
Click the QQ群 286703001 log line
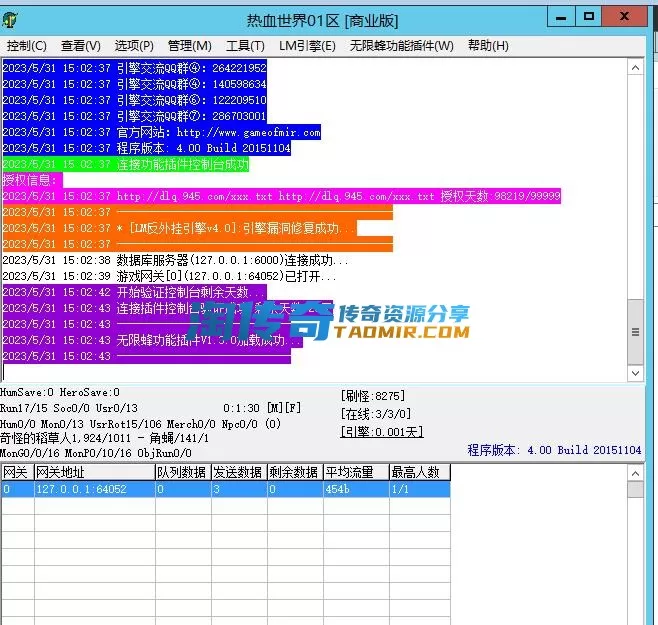[134, 116]
